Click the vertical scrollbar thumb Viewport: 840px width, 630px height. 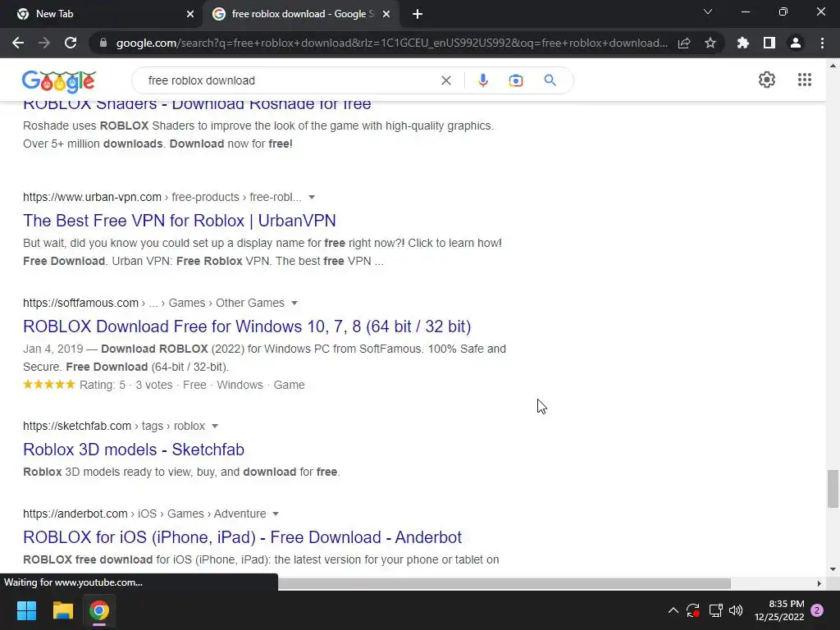[x=833, y=489]
